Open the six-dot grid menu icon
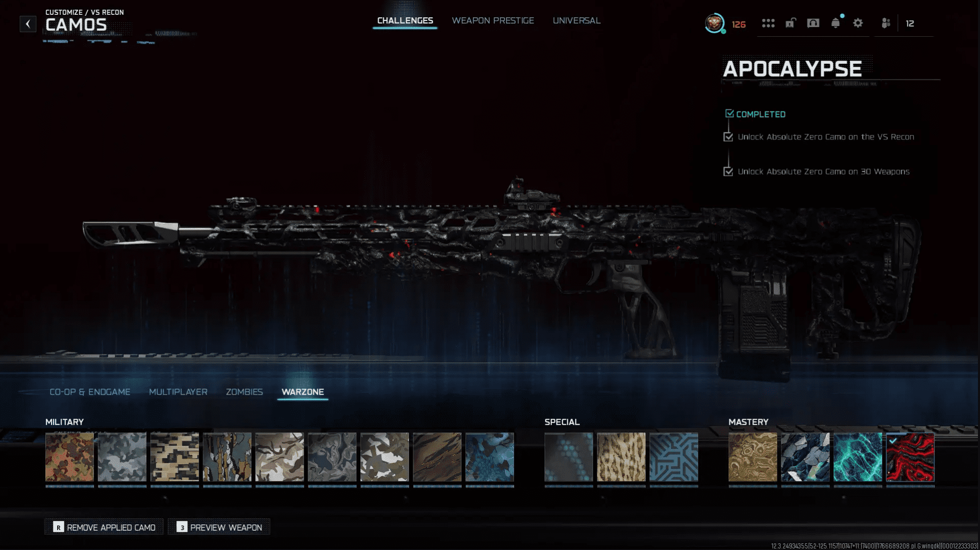The height and width of the screenshot is (550, 980). [x=768, y=23]
